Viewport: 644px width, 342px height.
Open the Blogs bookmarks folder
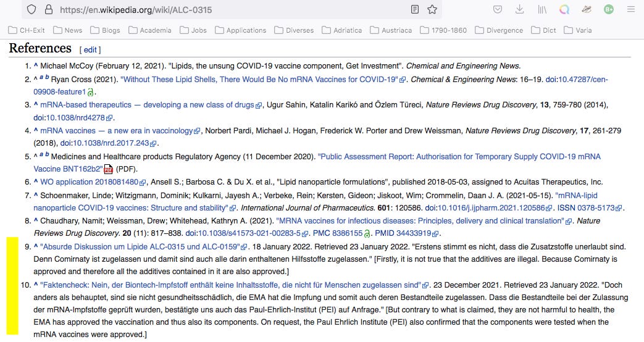click(x=105, y=30)
